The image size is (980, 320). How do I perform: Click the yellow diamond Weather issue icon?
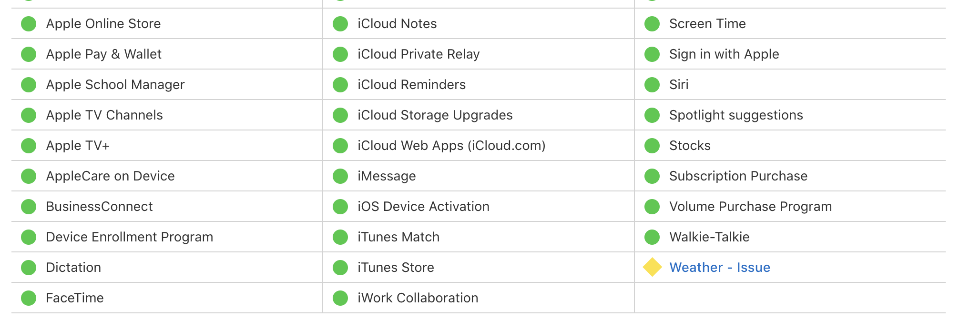click(652, 267)
